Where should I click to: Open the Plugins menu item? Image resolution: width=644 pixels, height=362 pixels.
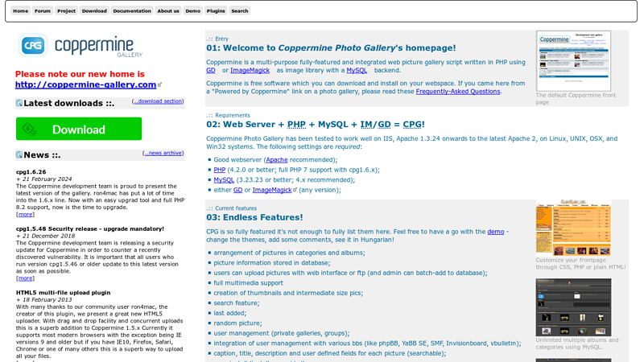(x=216, y=10)
